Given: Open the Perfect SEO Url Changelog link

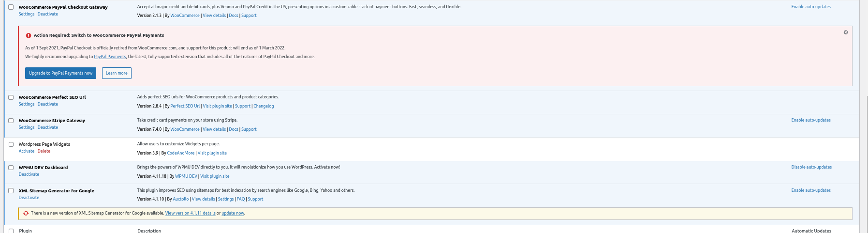Looking at the screenshot, I should click(x=264, y=106).
